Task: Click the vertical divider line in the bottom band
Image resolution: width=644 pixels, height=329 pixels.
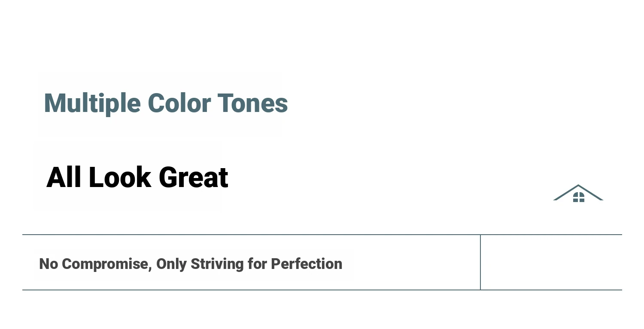Action: 480,262
